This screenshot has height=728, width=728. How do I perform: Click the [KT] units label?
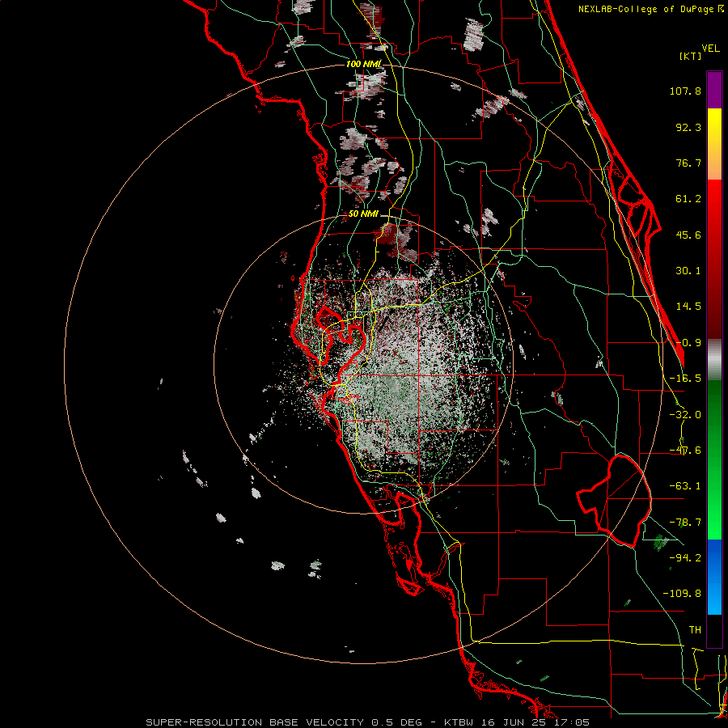[690, 56]
